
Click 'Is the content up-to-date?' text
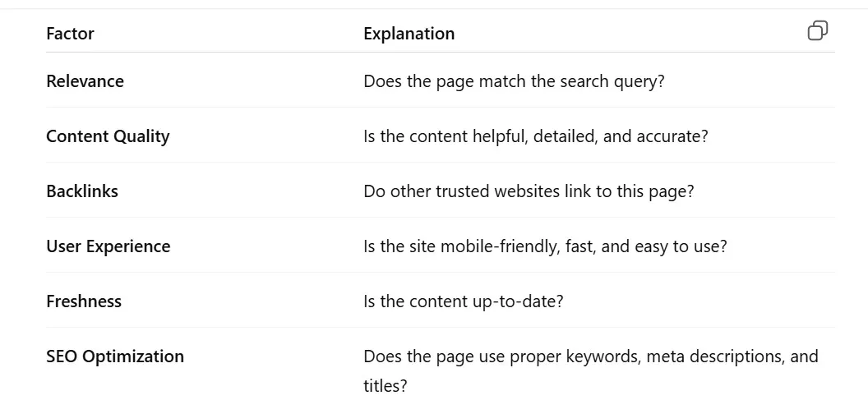pyautogui.click(x=464, y=301)
